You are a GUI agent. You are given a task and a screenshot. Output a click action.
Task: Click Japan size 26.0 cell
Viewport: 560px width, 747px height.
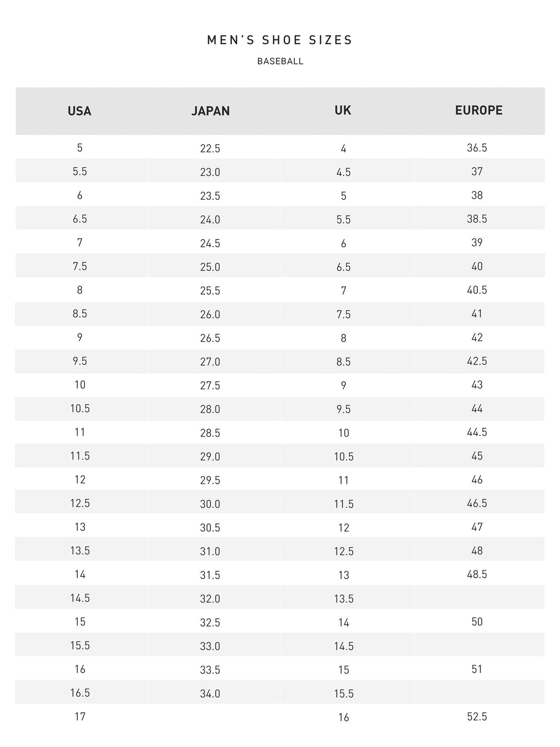click(x=210, y=315)
